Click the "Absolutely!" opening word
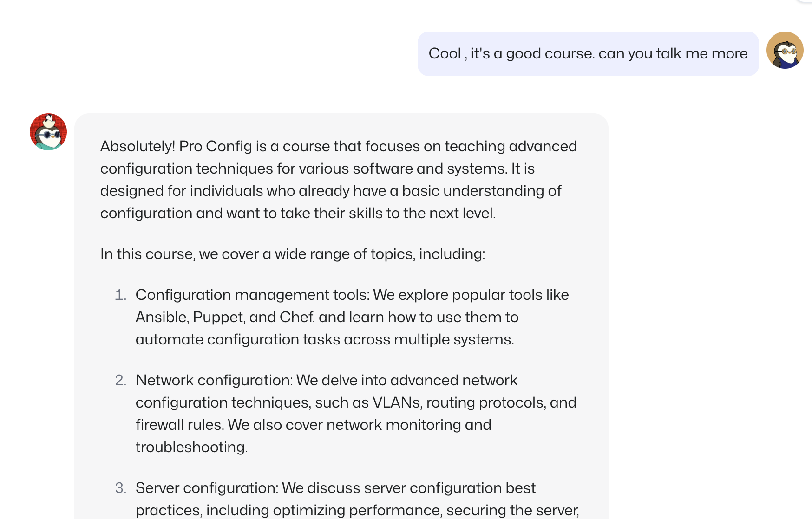This screenshot has height=519, width=812. [x=138, y=146]
